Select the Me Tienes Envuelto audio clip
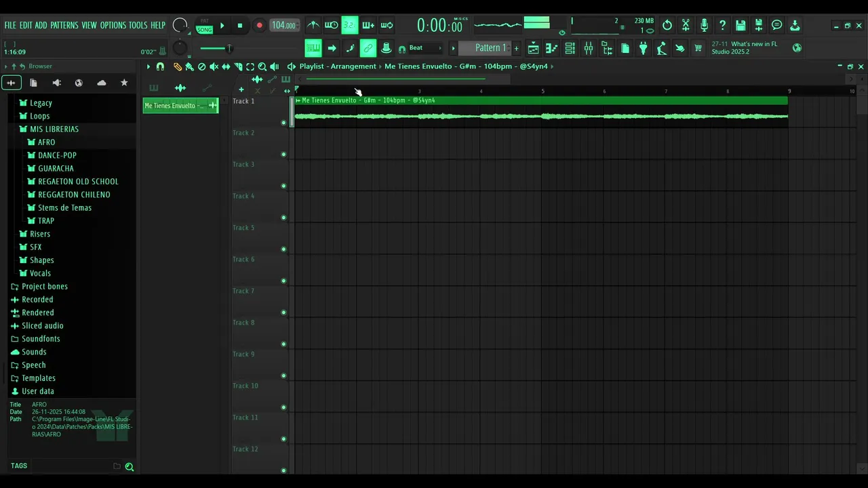The width and height of the screenshot is (868, 488). pyautogui.click(x=541, y=113)
